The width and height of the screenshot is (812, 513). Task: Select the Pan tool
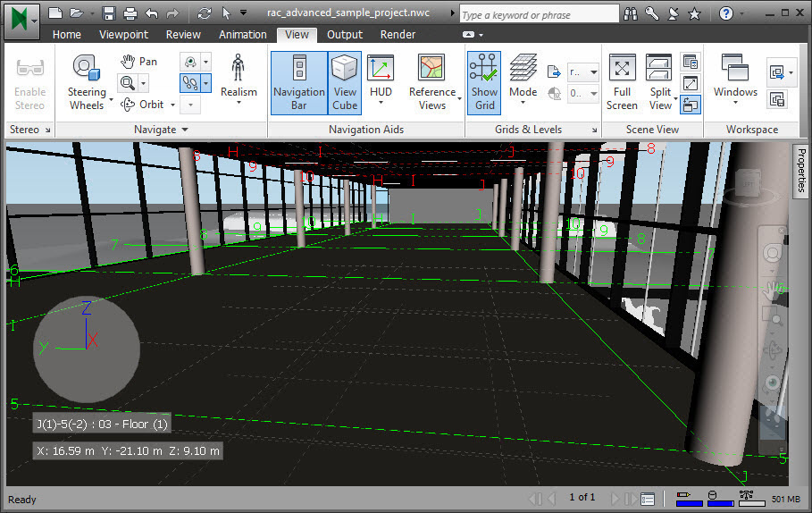[x=138, y=62]
